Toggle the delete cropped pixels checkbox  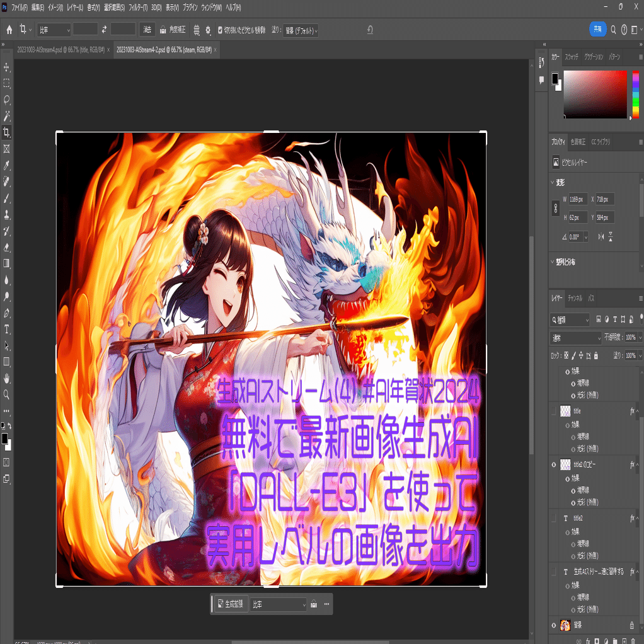220,30
